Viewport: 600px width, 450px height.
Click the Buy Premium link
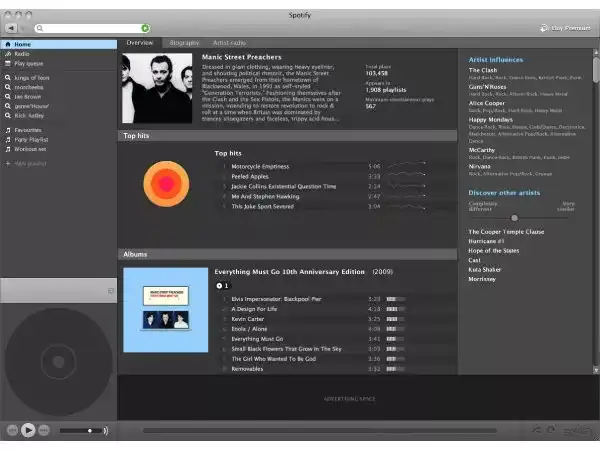[571, 28]
